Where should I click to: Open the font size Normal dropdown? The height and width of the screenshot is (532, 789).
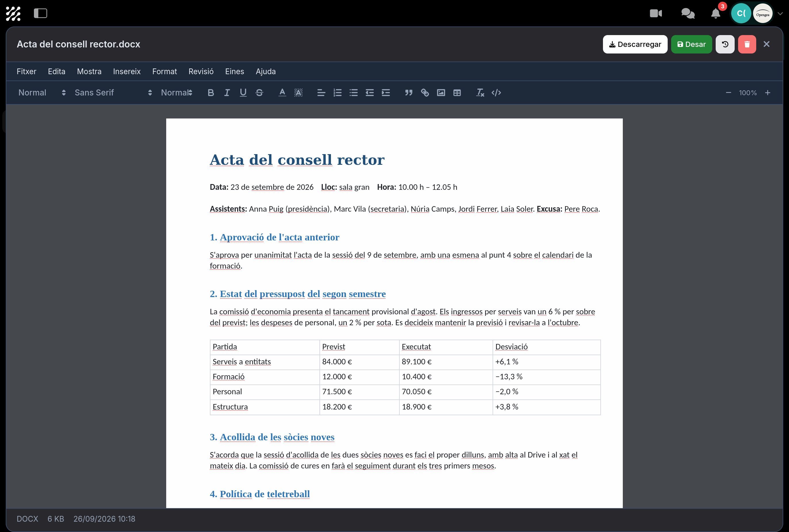(176, 93)
